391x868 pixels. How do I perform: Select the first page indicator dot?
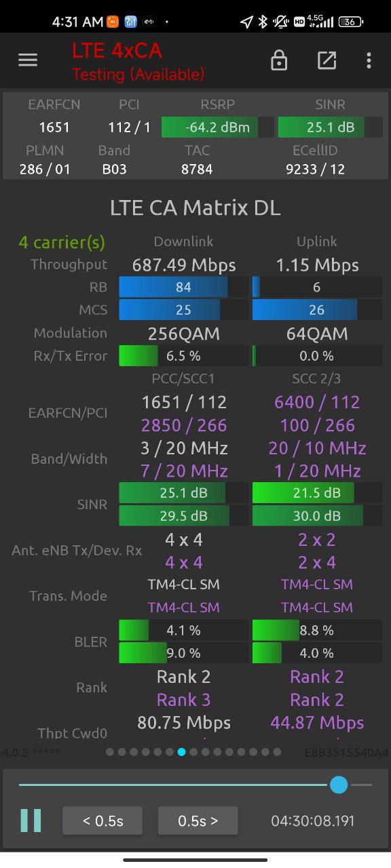pos(110,752)
